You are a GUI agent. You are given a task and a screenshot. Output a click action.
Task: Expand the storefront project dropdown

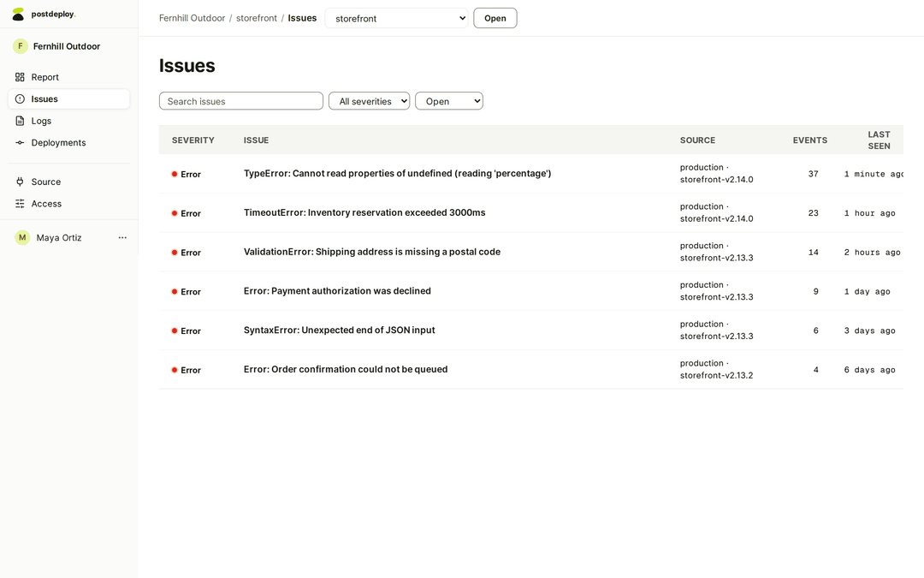tap(397, 18)
